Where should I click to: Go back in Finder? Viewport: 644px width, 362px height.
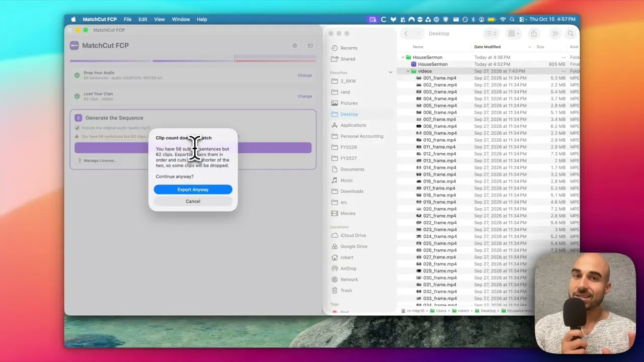(406, 34)
